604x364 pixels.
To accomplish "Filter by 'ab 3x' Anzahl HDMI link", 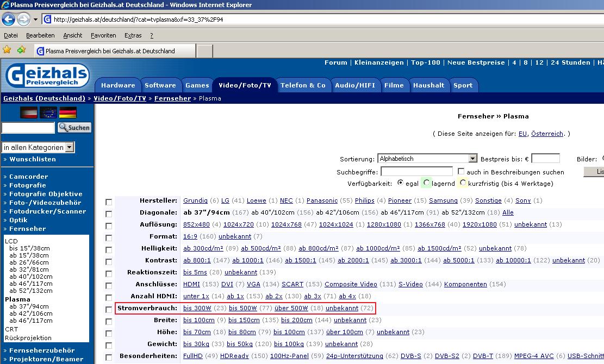I will [x=313, y=296].
